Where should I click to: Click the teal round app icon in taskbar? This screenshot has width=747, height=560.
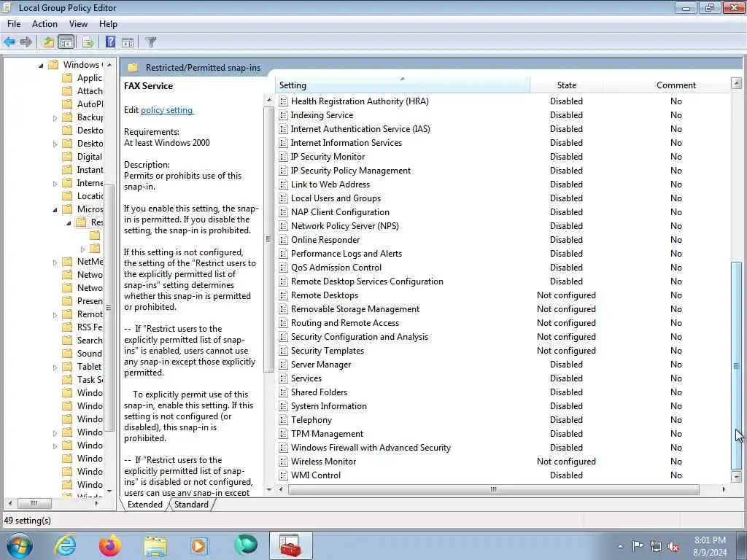point(246,545)
